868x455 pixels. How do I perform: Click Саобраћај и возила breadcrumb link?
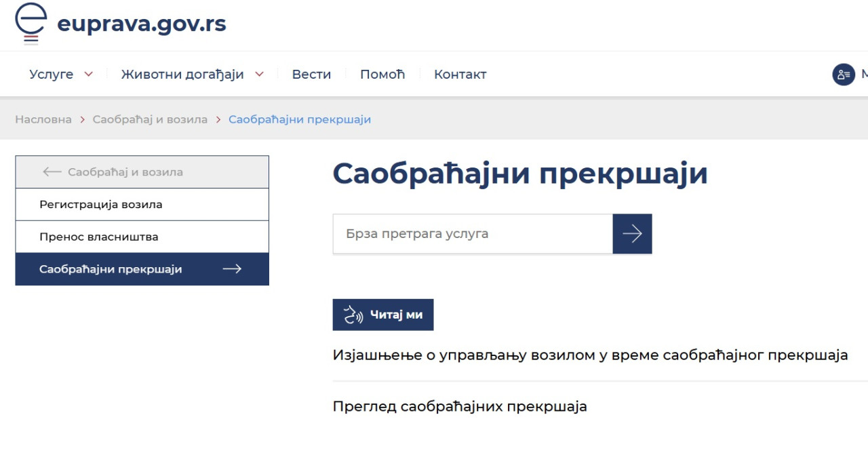[x=150, y=119]
